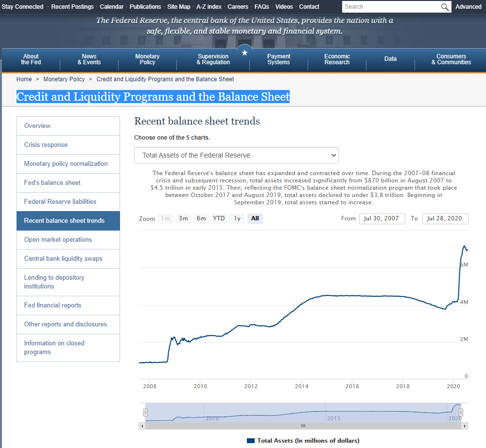Click the scrollbar left arrow below chart
The height and width of the screenshot is (448, 486).
tap(142, 426)
